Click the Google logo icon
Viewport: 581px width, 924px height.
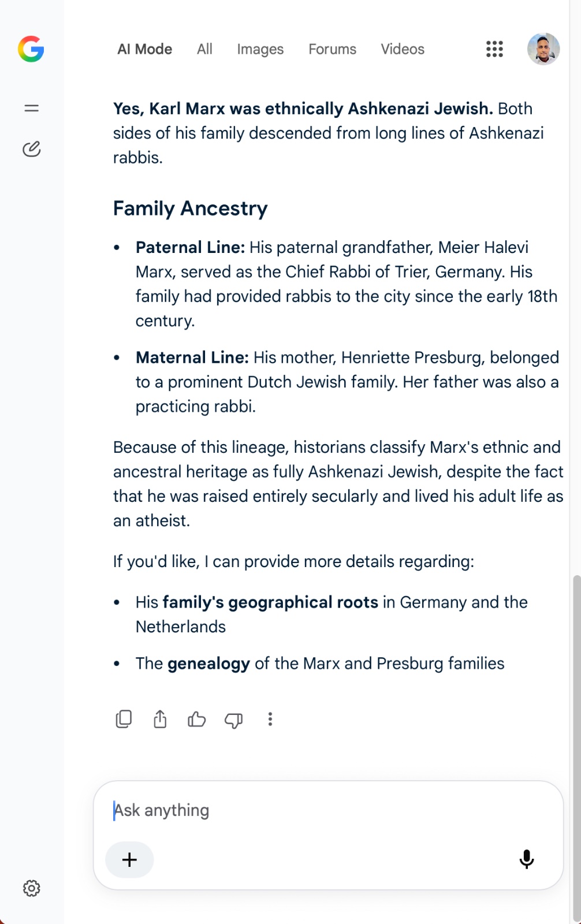click(x=31, y=49)
